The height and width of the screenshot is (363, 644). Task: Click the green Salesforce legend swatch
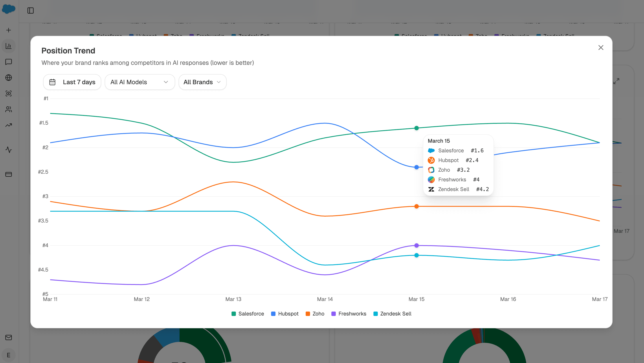point(233,314)
